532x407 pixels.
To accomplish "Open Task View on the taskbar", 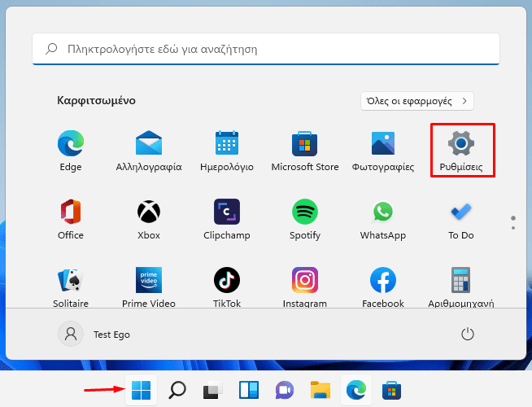I will tap(213, 390).
